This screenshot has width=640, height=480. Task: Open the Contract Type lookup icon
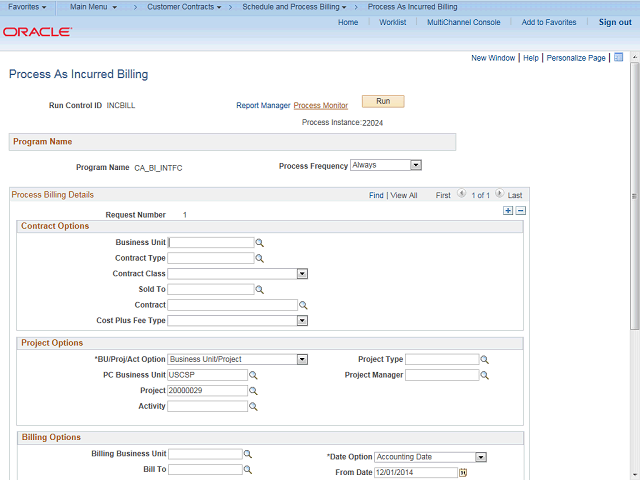[259, 258]
